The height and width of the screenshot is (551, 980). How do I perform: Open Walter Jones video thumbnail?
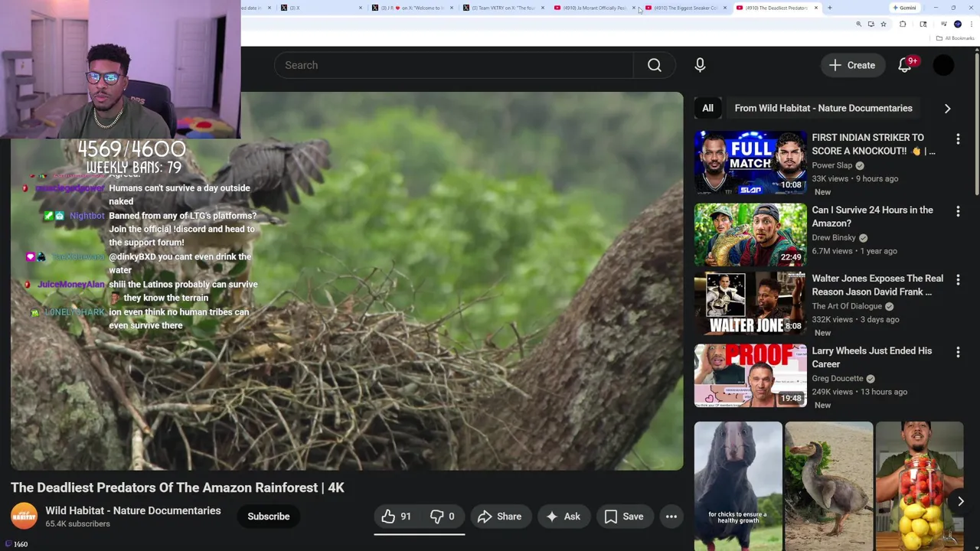pos(750,303)
